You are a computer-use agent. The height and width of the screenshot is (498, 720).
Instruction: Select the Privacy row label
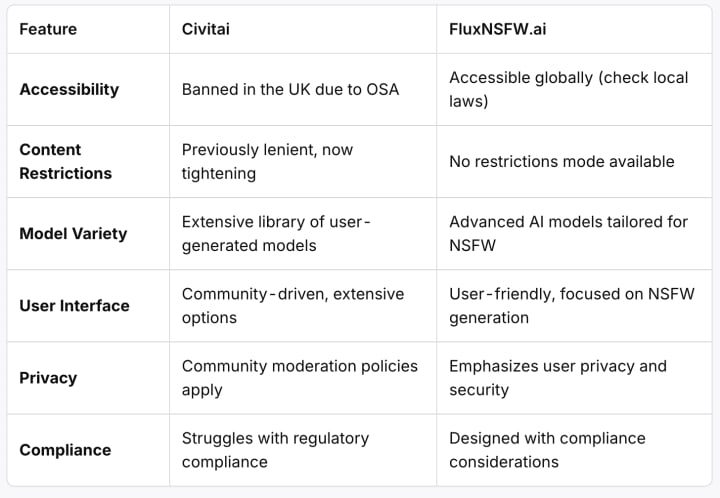click(x=48, y=377)
